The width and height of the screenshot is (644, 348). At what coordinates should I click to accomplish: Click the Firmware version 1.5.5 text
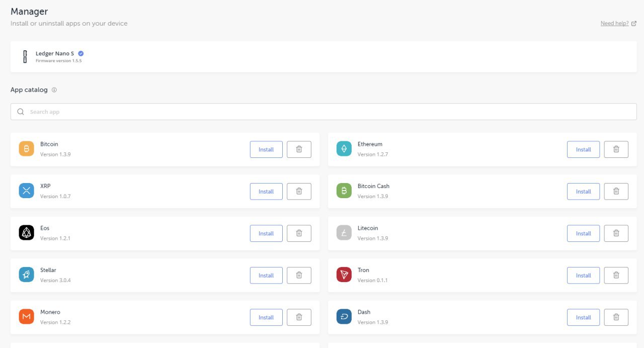pyautogui.click(x=58, y=61)
